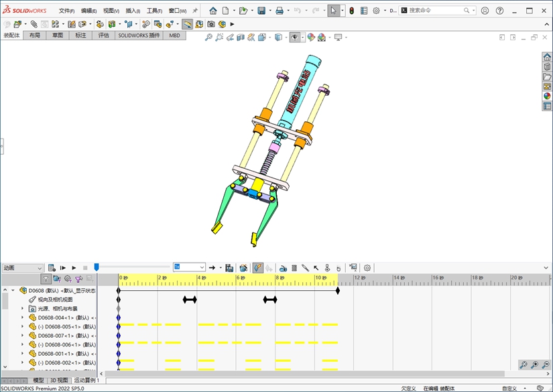Toggle the timeline filter funnel button

point(46,279)
